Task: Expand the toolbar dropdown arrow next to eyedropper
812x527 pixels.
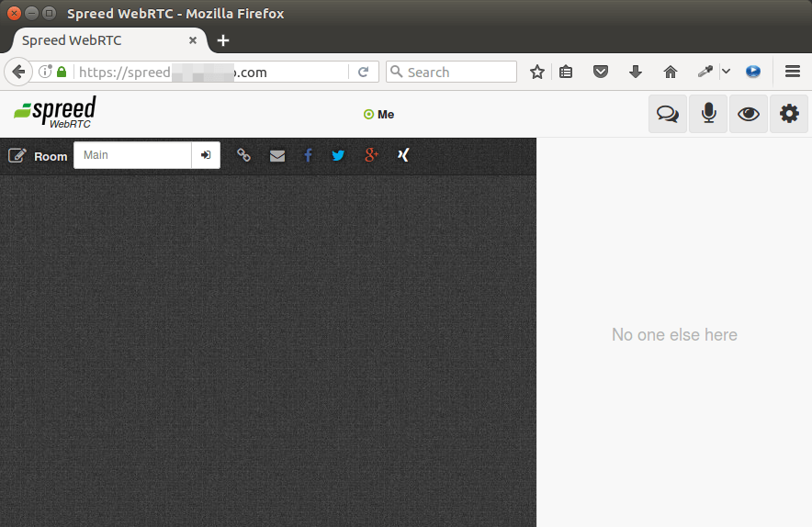Action: pyautogui.click(x=726, y=72)
